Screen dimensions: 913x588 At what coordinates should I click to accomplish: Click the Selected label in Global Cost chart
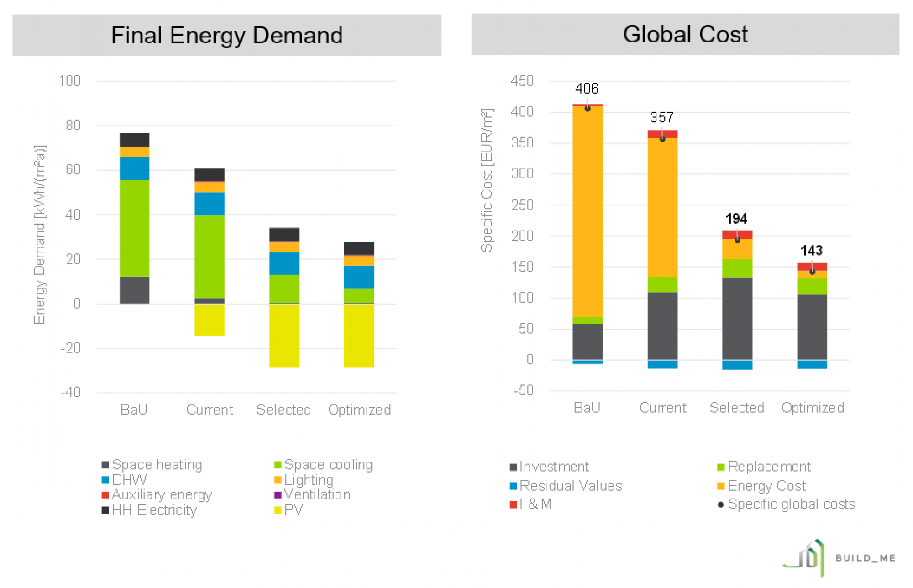(x=737, y=408)
